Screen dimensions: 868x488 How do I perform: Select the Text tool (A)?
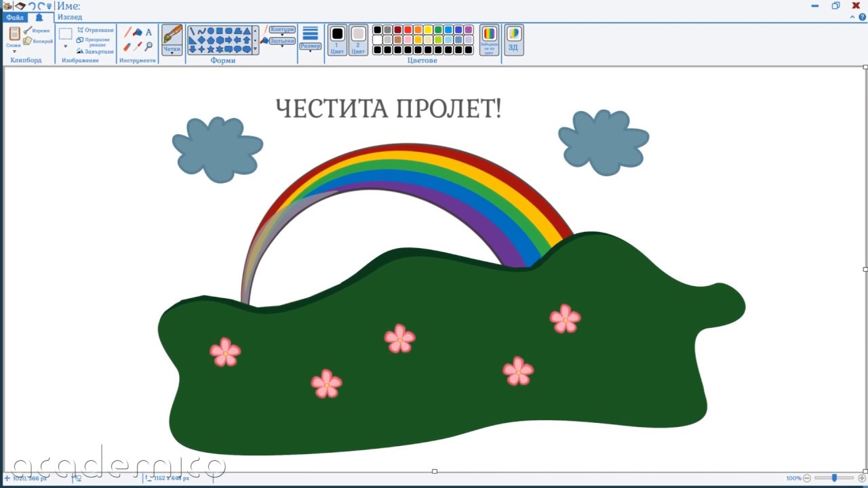click(149, 32)
